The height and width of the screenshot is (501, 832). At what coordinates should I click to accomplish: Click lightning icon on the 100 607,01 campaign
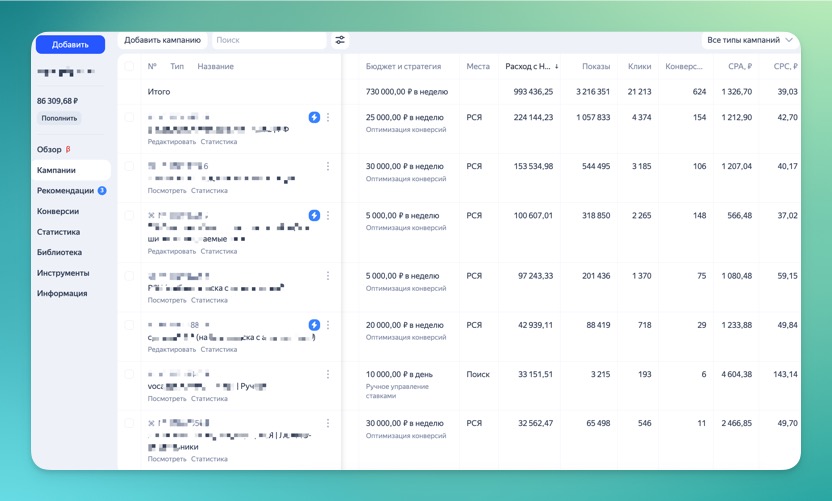coord(314,215)
